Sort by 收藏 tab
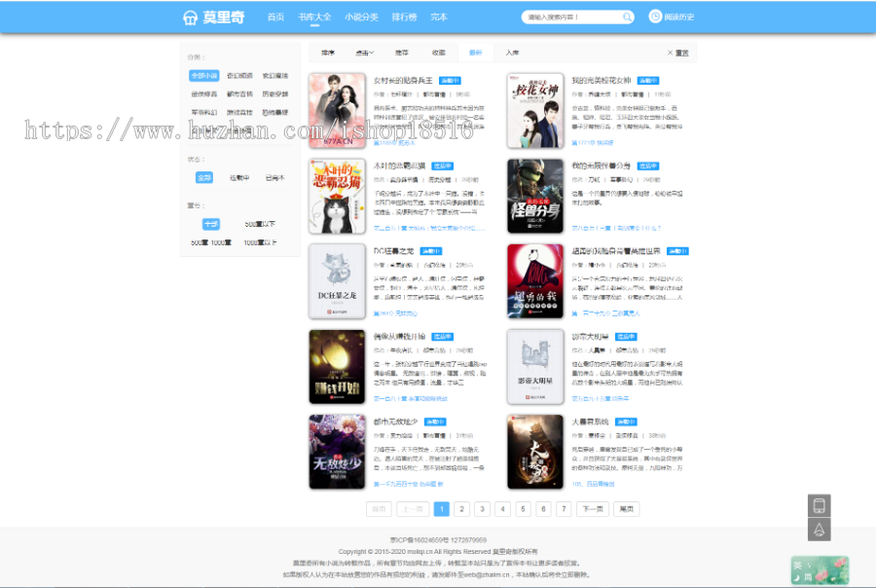 [439, 53]
